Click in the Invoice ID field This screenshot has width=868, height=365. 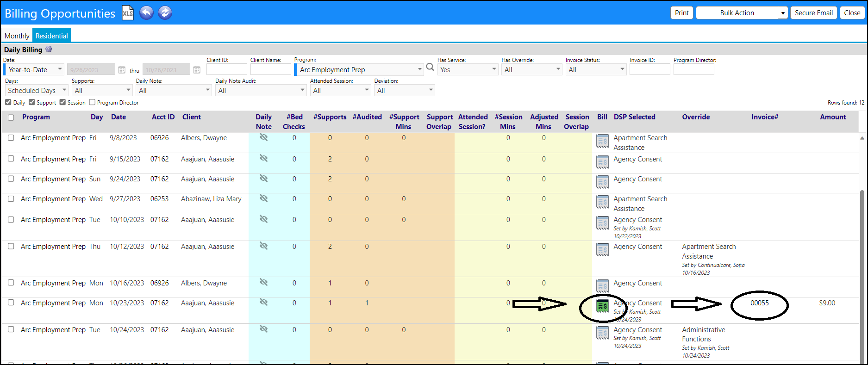pos(650,69)
